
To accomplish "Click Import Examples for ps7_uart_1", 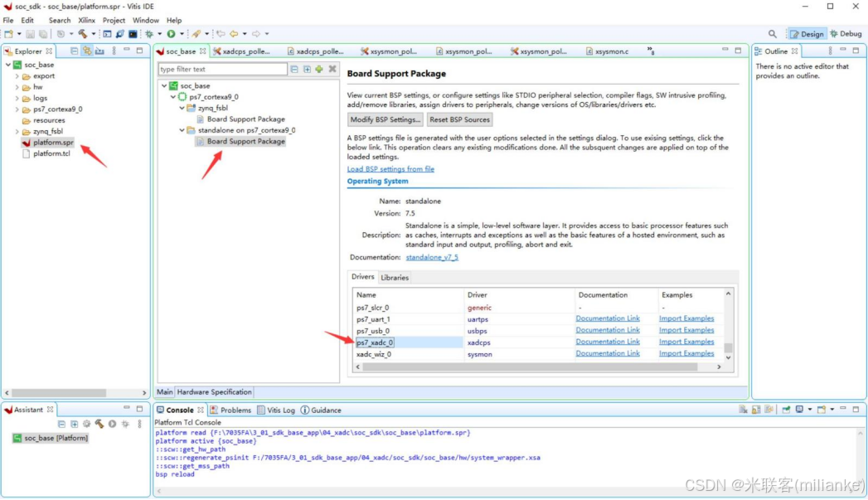I will [x=686, y=318].
